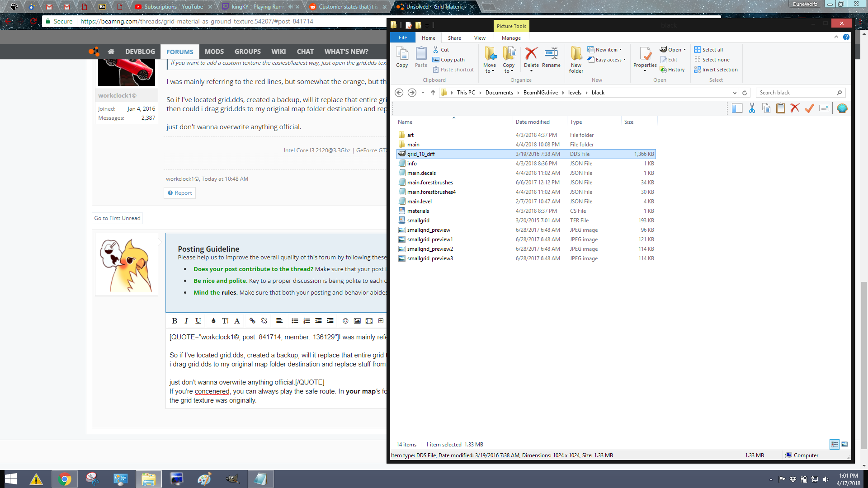This screenshot has height=488, width=868.
Task: Click the clipboard paste icon in Classic Shell toolbar
Action: coord(780,108)
